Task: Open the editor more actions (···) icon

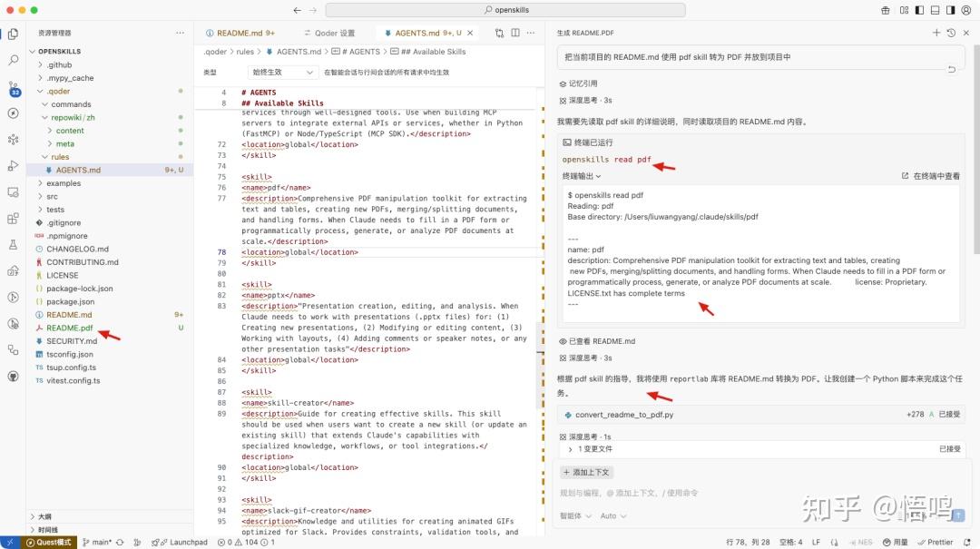Action: tap(531, 32)
